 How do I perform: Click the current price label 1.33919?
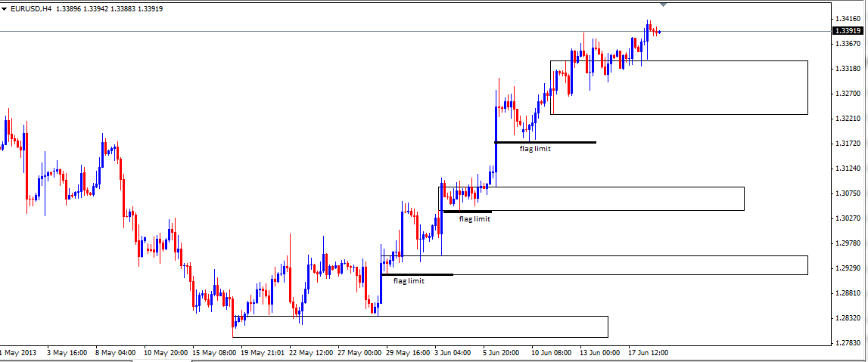(847, 31)
